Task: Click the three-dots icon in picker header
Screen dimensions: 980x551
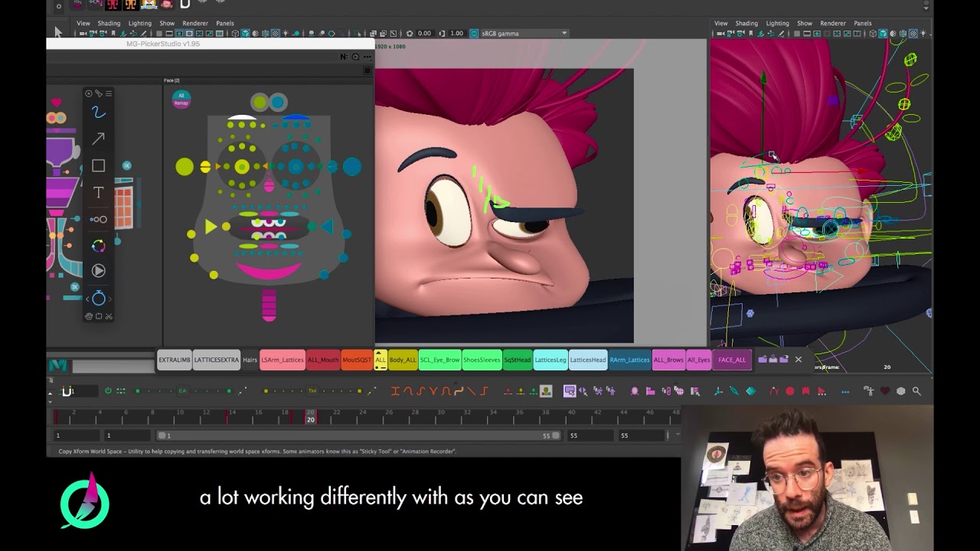Action: [367, 57]
